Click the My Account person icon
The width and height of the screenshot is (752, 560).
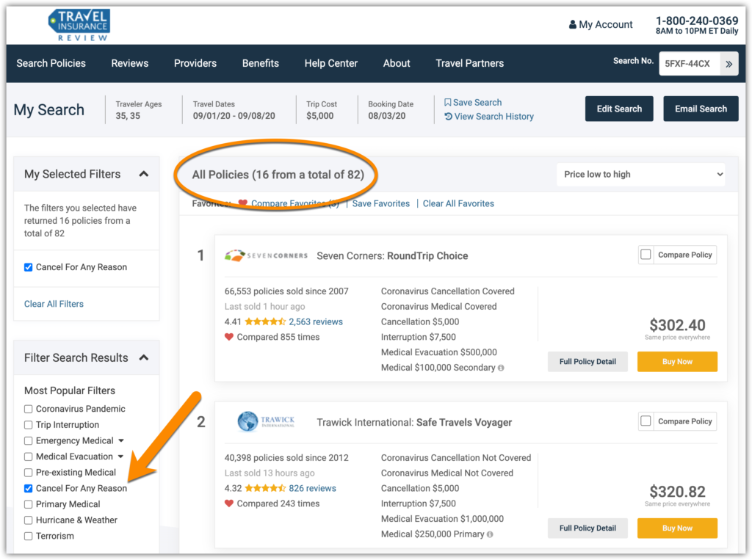(x=572, y=24)
